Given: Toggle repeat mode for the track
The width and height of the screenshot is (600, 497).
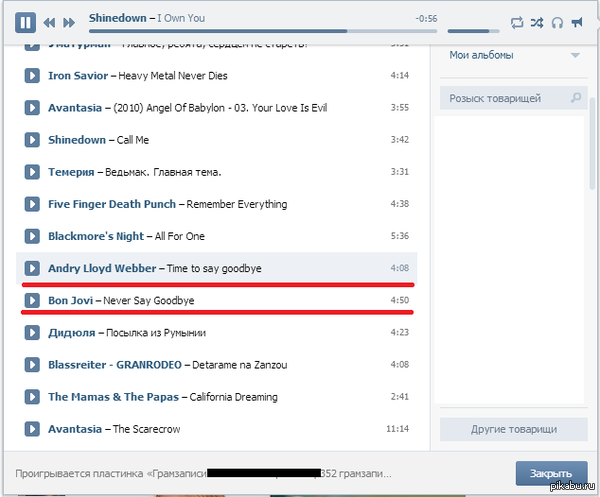Looking at the screenshot, I should [517, 21].
